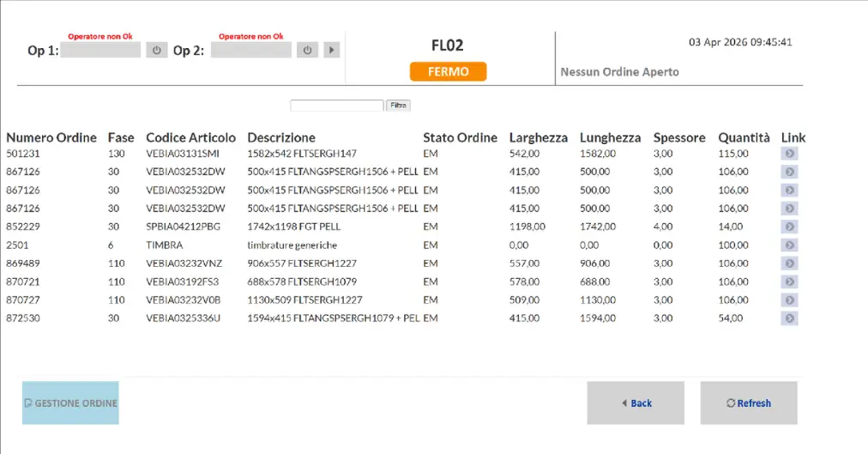Viewport: 868px width, 454px height.
Task: Click article code SPBIA04212PBG
Action: [x=184, y=227]
